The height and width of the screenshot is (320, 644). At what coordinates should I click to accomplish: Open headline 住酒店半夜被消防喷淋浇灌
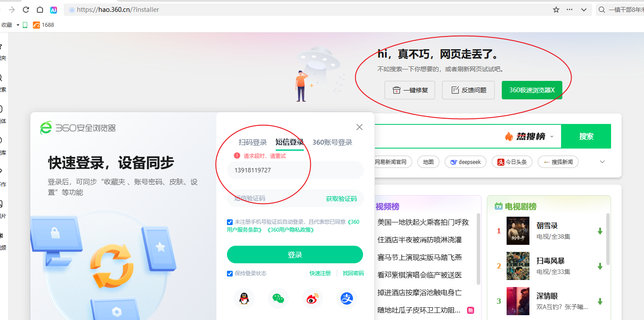(420, 240)
